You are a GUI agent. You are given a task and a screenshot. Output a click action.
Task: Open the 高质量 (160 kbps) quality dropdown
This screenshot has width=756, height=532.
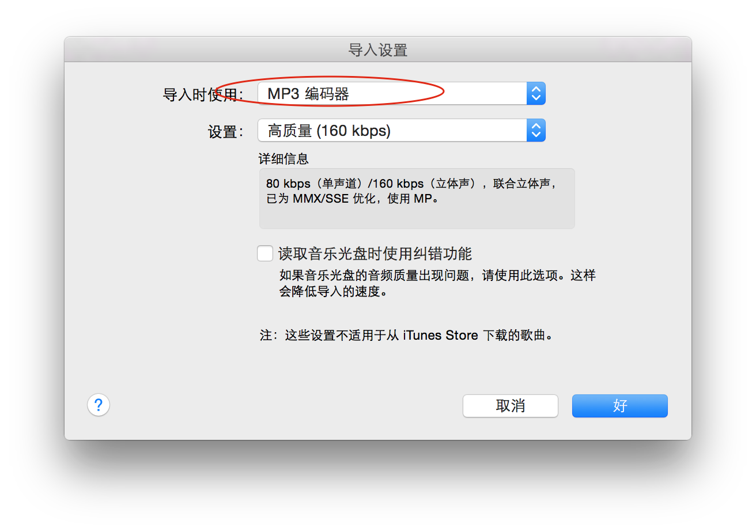402,131
